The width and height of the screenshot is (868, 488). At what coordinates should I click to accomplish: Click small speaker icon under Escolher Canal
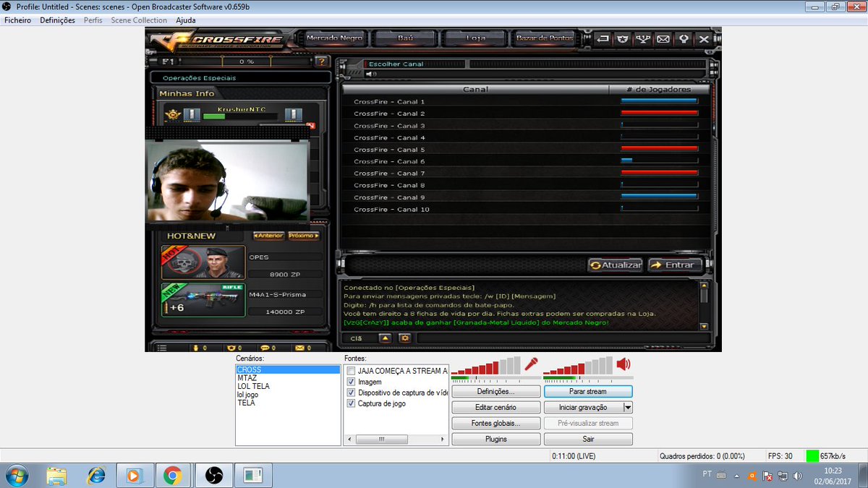[x=371, y=74]
